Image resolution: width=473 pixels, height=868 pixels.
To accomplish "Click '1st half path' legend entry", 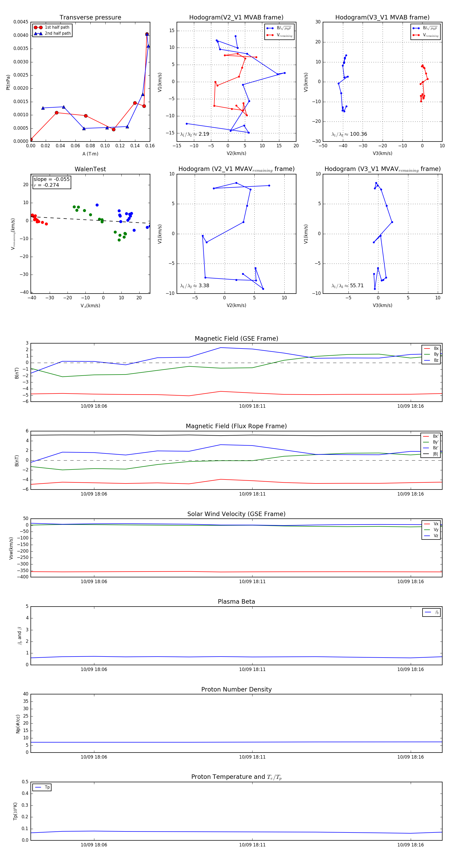I will click(x=52, y=27).
